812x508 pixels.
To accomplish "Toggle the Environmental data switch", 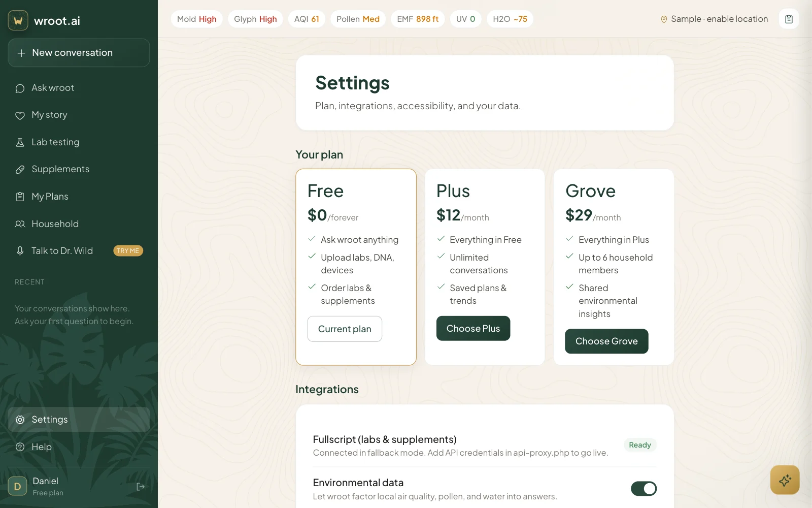I will [644, 489].
